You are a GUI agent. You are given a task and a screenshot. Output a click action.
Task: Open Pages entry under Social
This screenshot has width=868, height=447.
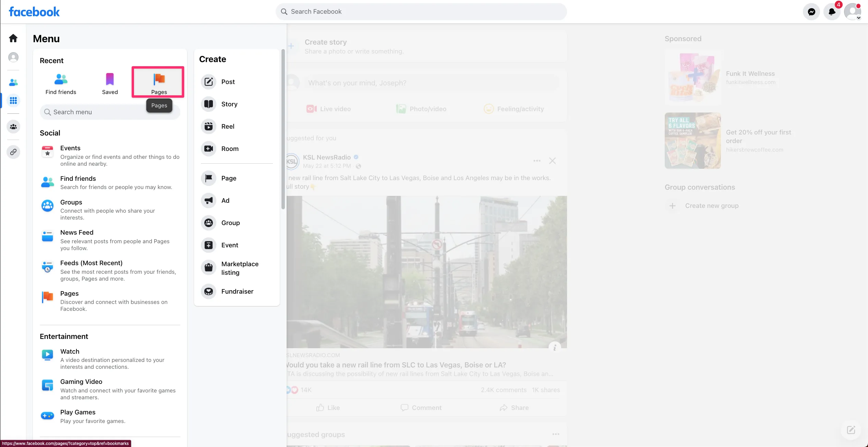point(110,301)
